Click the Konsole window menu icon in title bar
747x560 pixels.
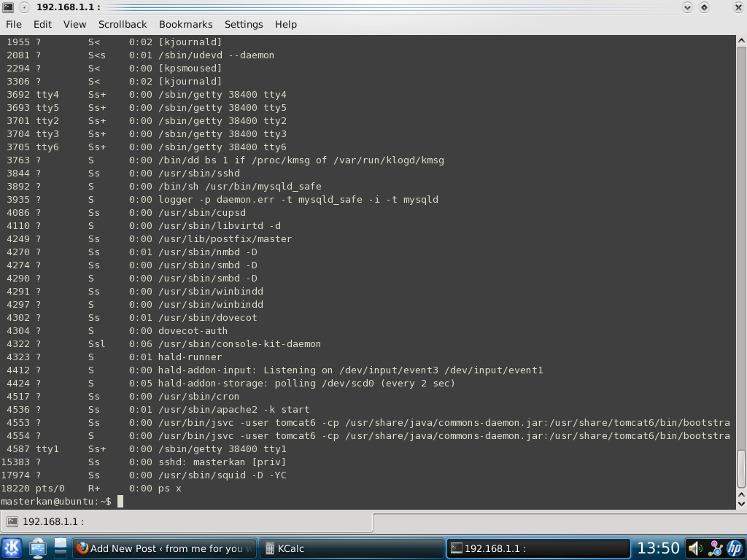(8, 7)
